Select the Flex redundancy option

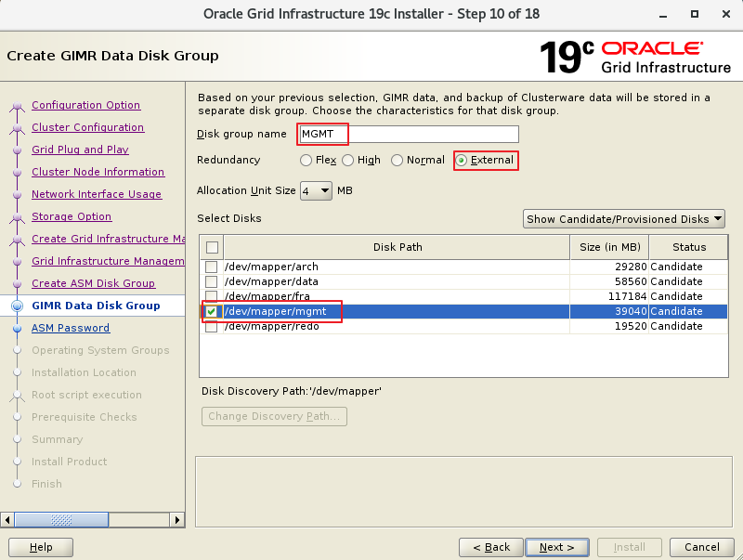click(306, 161)
